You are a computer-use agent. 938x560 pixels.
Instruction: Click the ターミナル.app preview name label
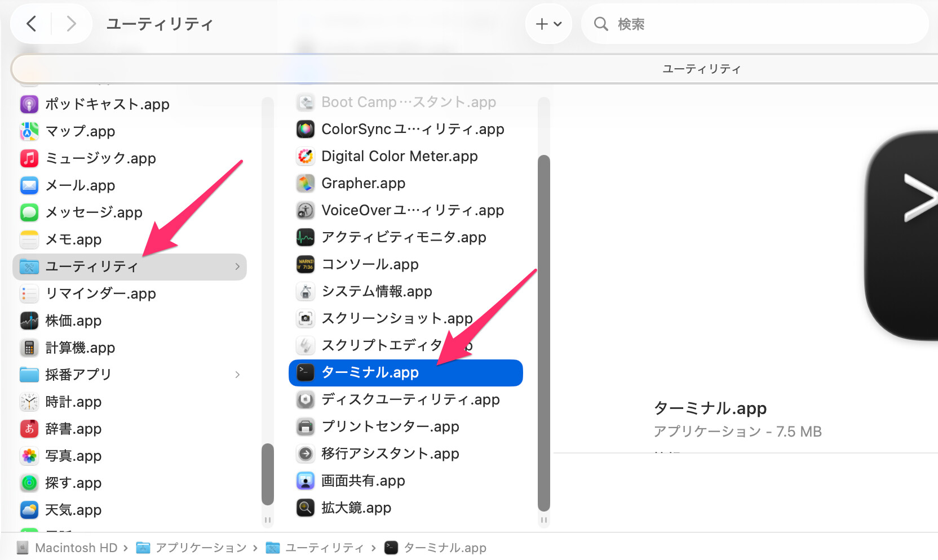(710, 408)
